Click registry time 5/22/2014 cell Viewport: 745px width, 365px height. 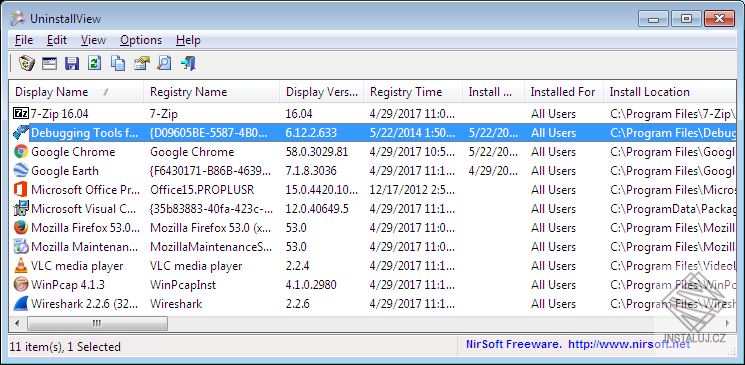point(412,133)
